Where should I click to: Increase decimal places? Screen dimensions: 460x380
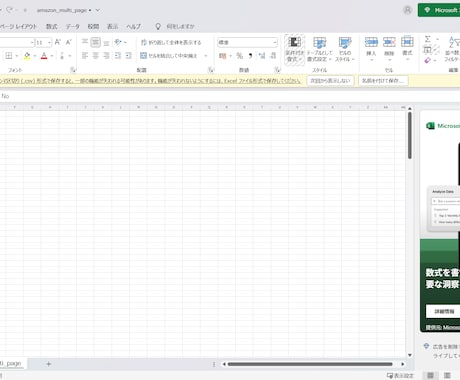point(262,56)
